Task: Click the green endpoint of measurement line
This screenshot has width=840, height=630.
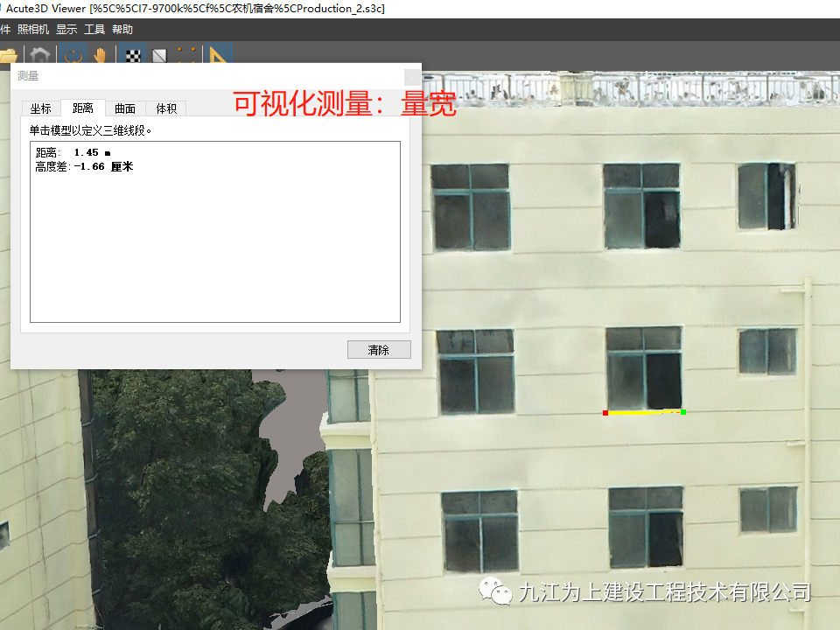Action: pyautogui.click(x=682, y=411)
